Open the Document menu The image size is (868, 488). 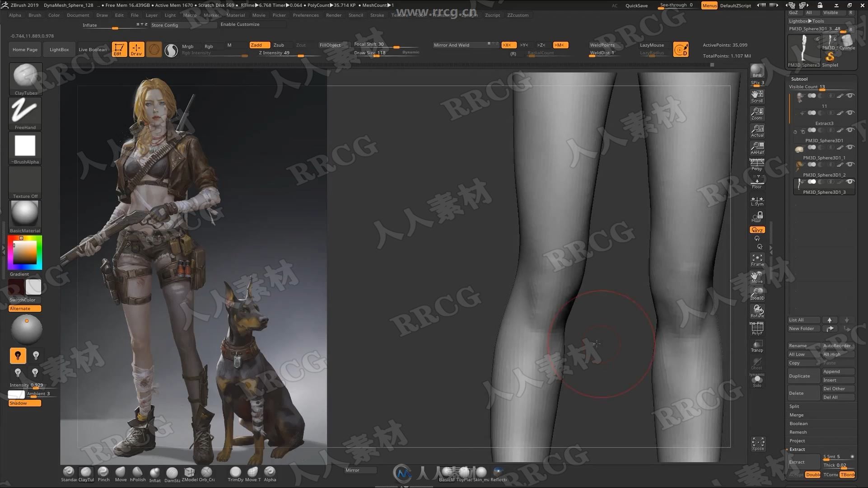point(78,15)
